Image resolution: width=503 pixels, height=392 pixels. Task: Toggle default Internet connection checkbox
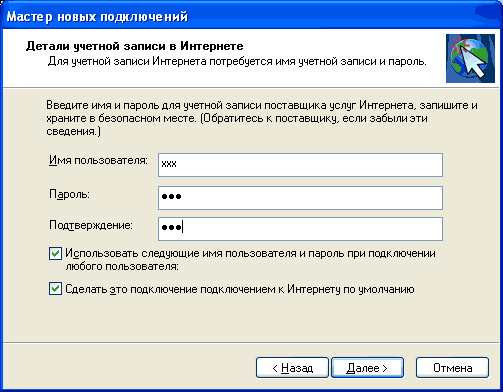[55, 289]
